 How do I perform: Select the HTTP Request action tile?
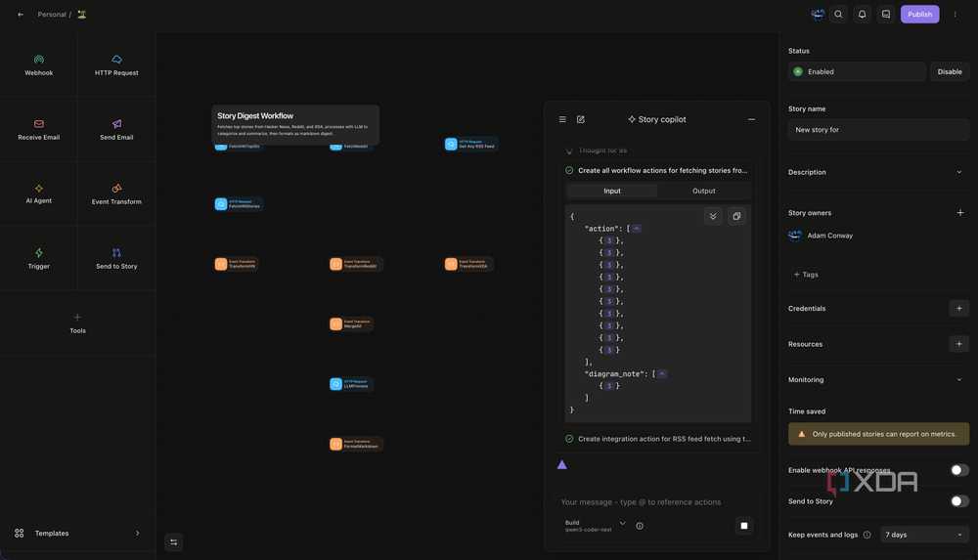[116, 65]
